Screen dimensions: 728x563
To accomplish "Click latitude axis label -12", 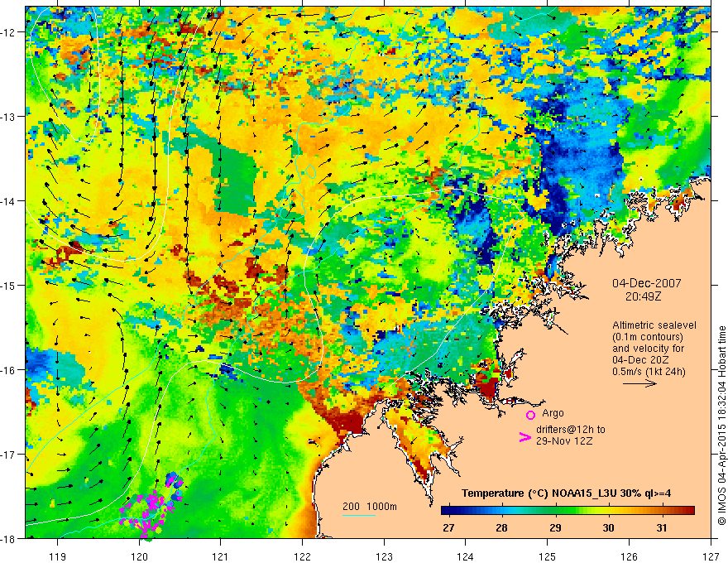I will 9,32.
